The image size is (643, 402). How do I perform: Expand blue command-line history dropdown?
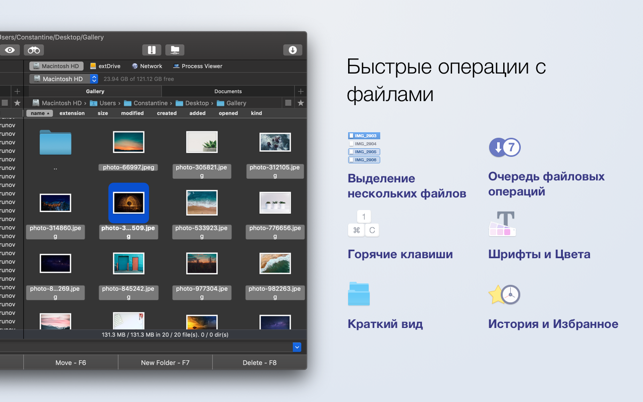click(x=297, y=347)
